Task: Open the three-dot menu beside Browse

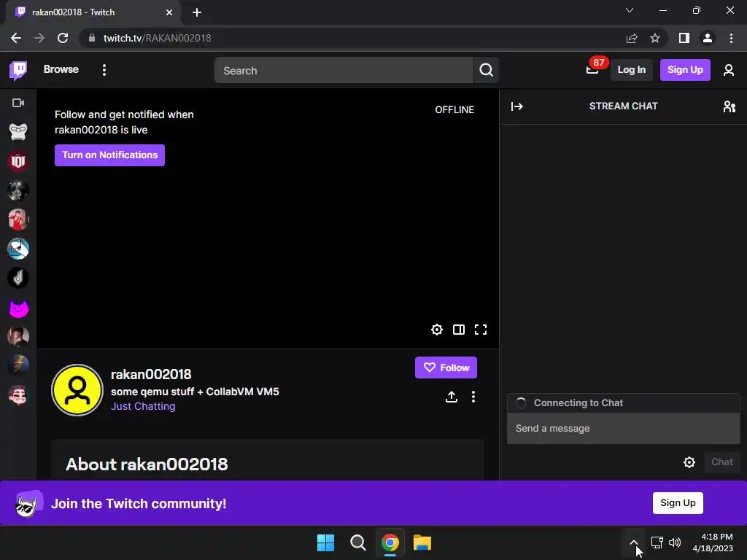Action: click(x=104, y=70)
